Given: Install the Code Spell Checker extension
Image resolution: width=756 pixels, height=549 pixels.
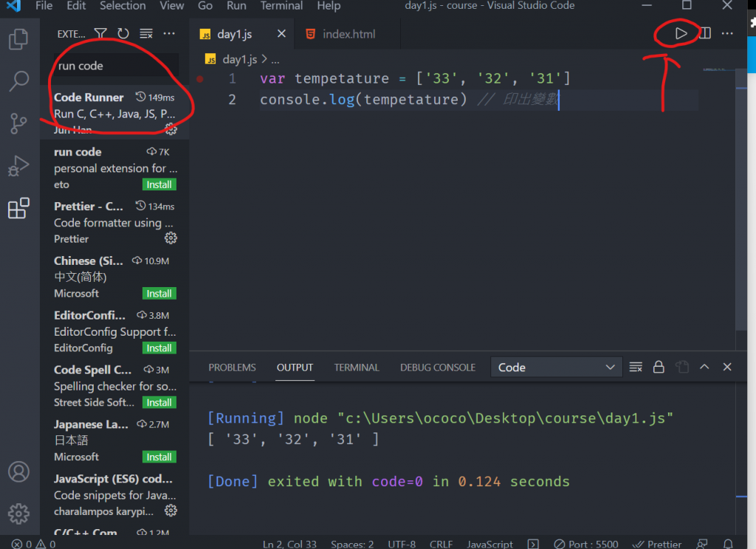Looking at the screenshot, I should pos(159,402).
